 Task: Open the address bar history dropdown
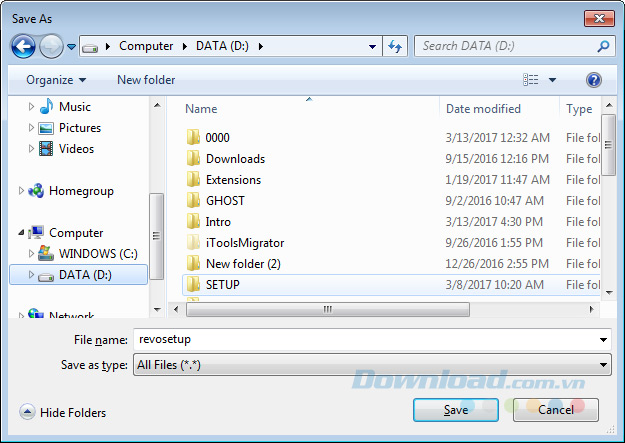click(372, 47)
